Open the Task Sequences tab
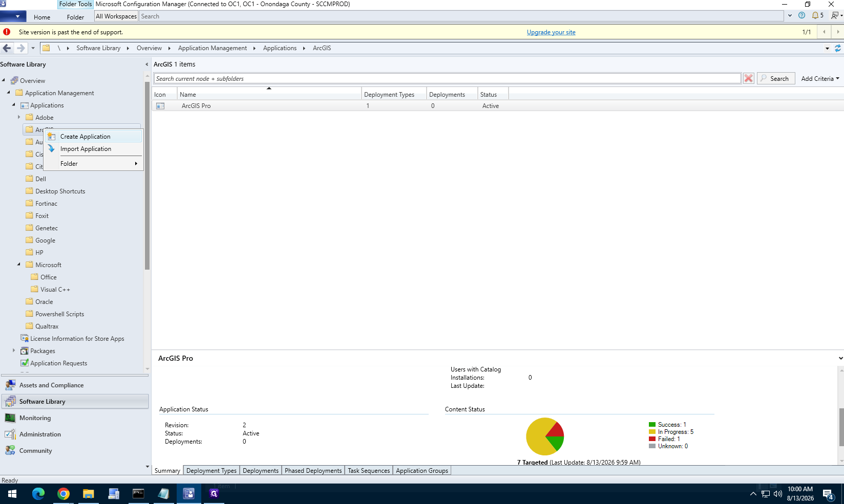Viewport: 844px width, 504px height. [369, 471]
